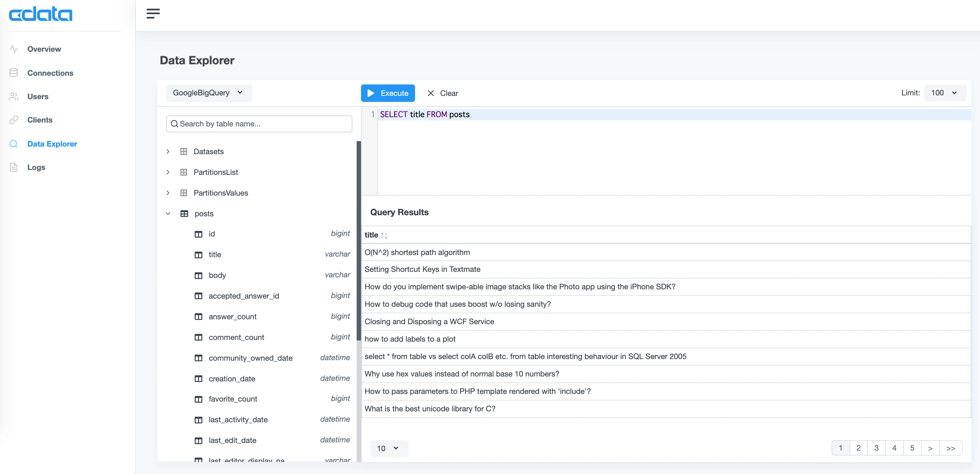Open Overview in the sidebar
Viewport: 980px width, 474px height.
click(44, 49)
